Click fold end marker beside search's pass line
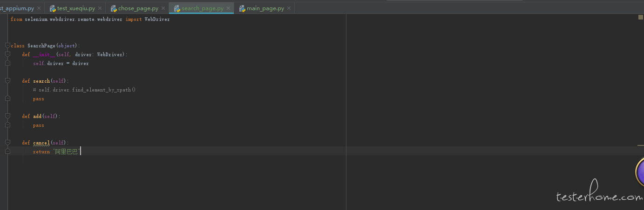Image resolution: width=644 pixels, height=210 pixels. pyautogui.click(x=7, y=98)
